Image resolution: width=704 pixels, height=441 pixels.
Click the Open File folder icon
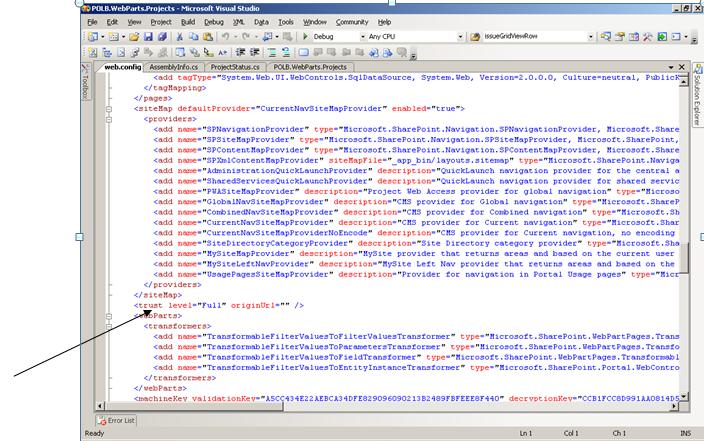tap(134, 37)
